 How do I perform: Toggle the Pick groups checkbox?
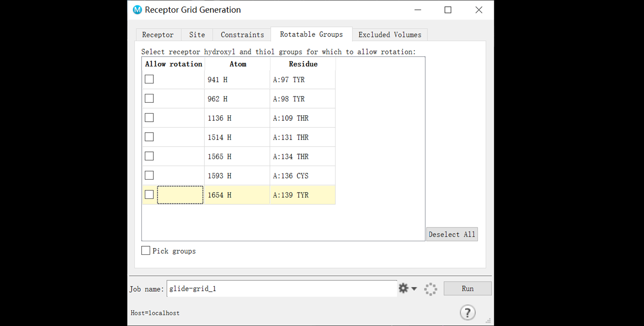click(x=146, y=251)
